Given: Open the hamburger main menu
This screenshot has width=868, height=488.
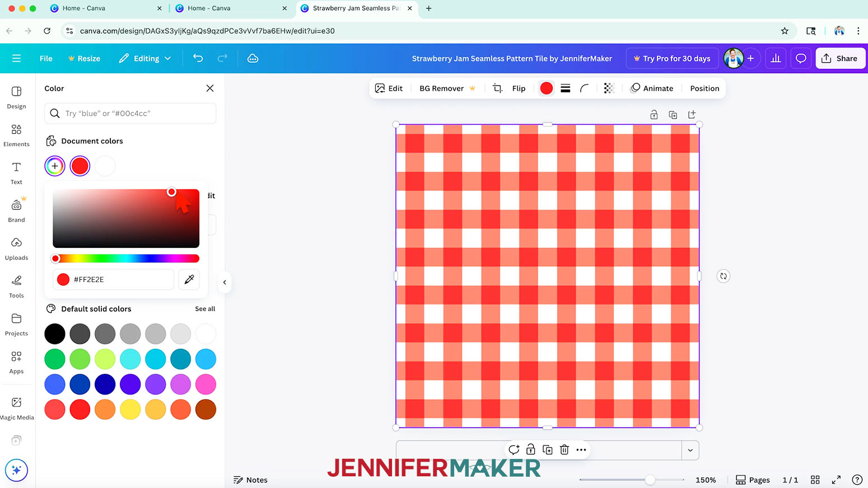Looking at the screenshot, I should click(16, 58).
